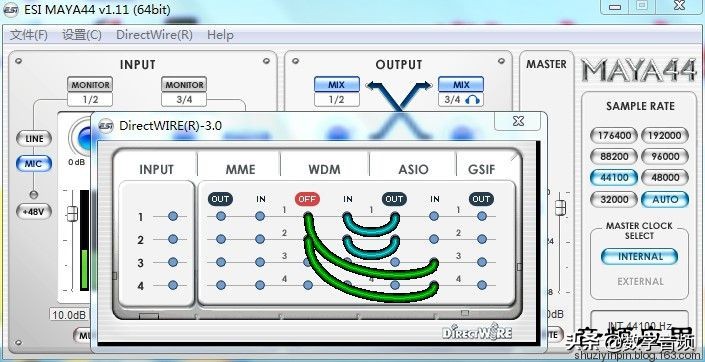The width and height of the screenshot is (705, 362).
Task: Click GSIF OUT row 1 node
Action: pyautogui.click(x=482, y=216)
